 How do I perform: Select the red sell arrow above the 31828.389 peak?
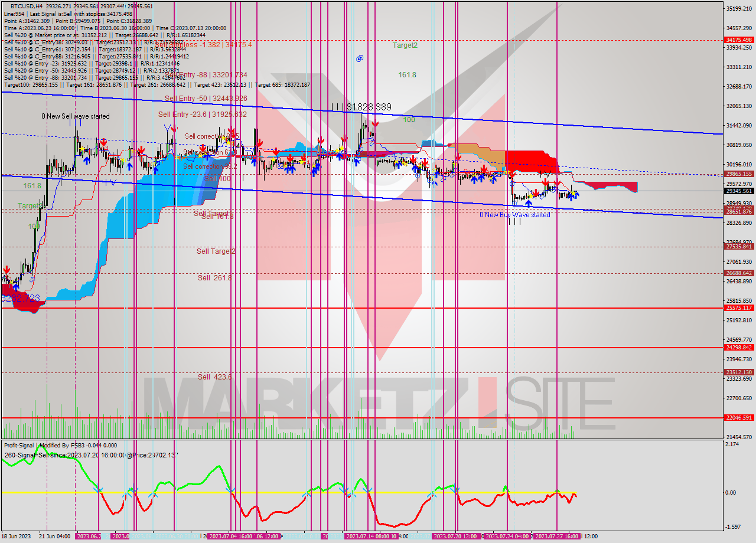point(376,124)
